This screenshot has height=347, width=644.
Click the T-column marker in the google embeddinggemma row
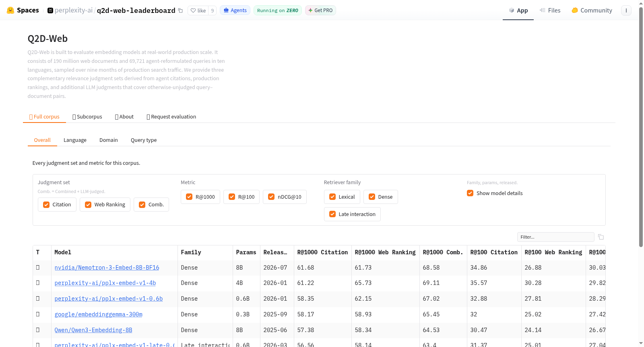38,314
